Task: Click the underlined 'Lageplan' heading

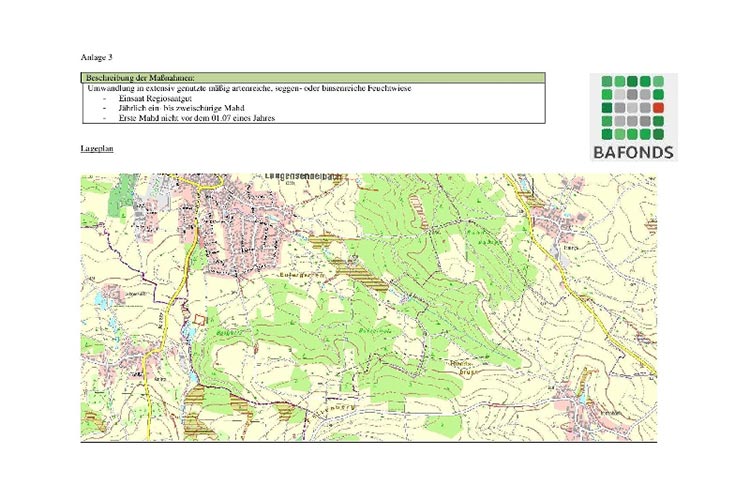Action: [x=97, y=149]
